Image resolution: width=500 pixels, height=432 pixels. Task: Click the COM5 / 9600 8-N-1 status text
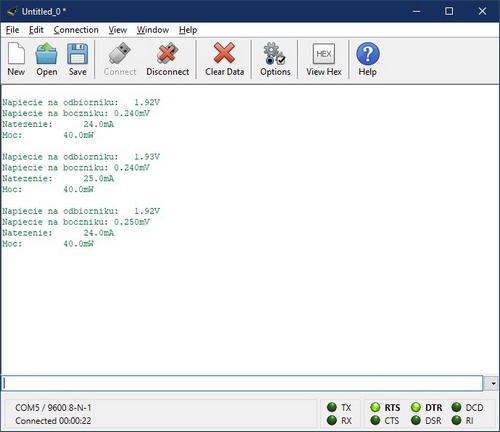[x=53, y=408]
